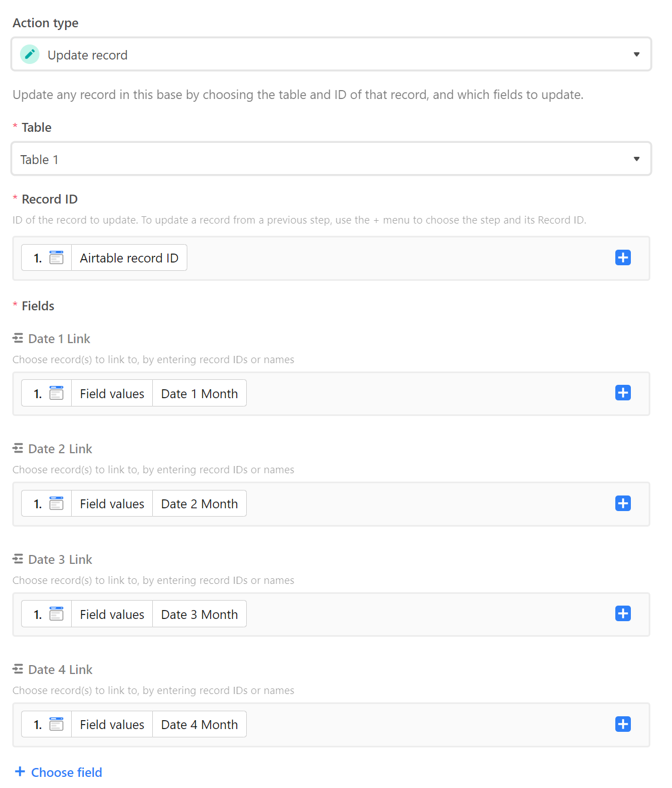Click Field values token in Date 2 Link
Viewport: 672px width, 788px height.
point(112,504)
